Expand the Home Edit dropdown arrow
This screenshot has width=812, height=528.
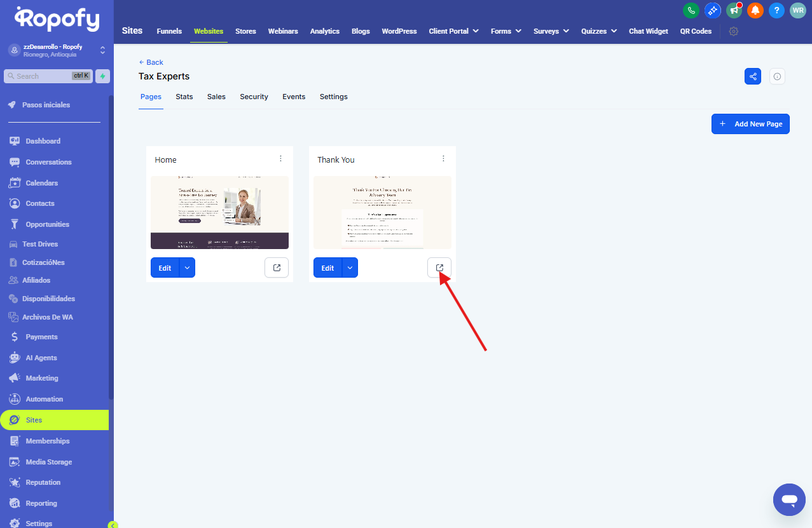[187, 267]
